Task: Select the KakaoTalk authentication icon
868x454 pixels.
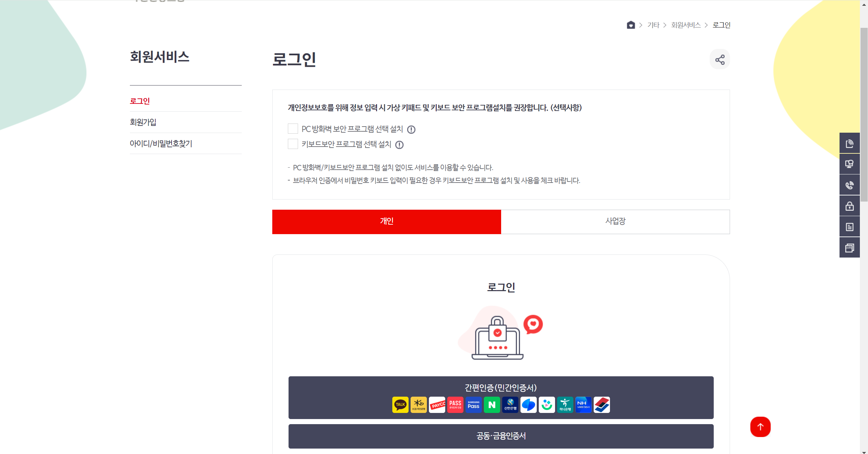Action: pos(400,404)
